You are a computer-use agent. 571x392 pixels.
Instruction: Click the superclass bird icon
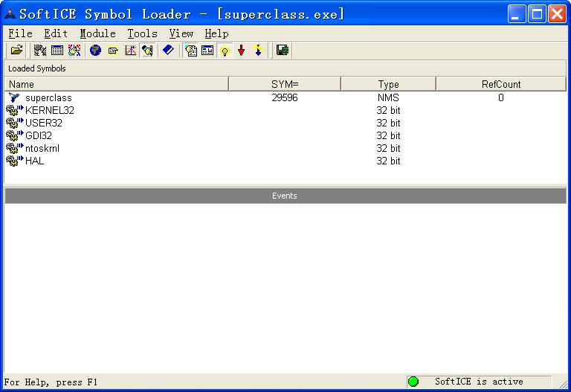(x=14, y=97)
